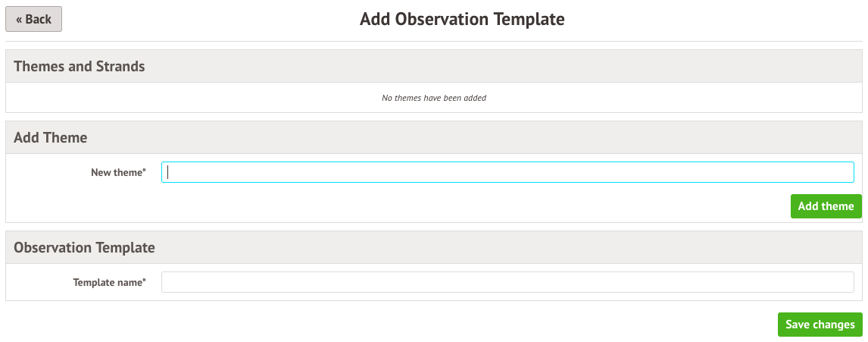
Task: Click the Back button
Action: click(33, 19)
